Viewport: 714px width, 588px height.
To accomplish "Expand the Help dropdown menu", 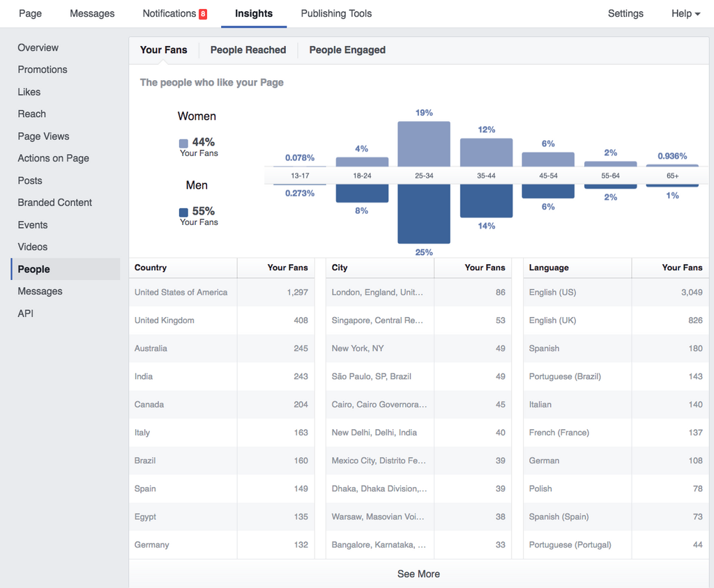I will 685,13.
